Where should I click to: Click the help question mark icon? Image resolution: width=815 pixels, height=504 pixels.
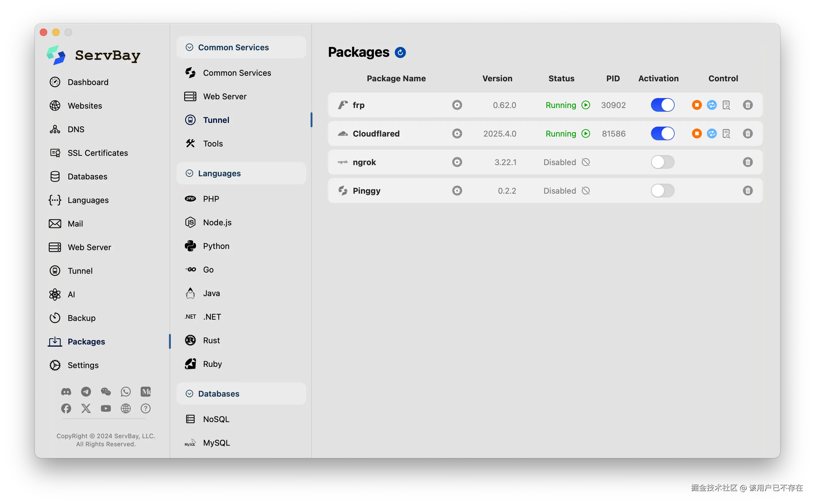point(145,408)
